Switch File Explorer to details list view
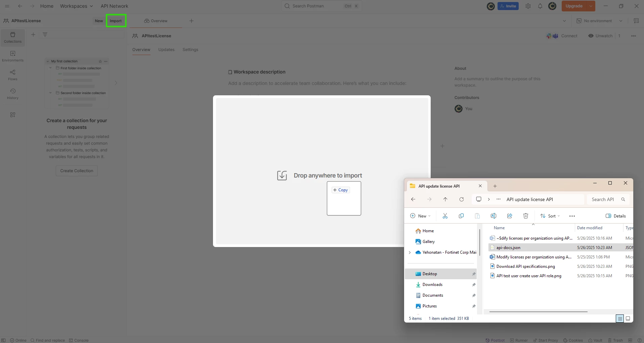The height and width of the screenshot is (343, 644). coord(620,318)
